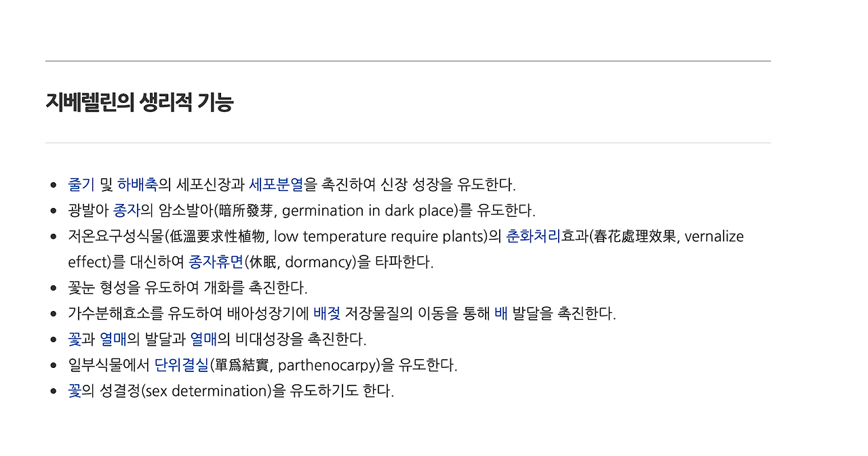The image size is (868, 456).
Task: Open the 하배축 link
Action: coord(138,184)
